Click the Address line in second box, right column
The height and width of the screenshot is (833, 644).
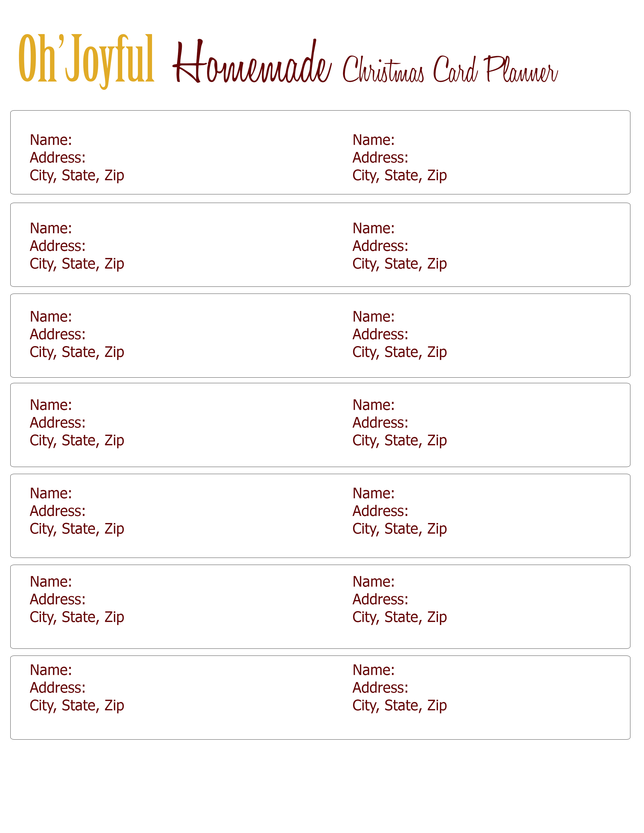point(380,246)
